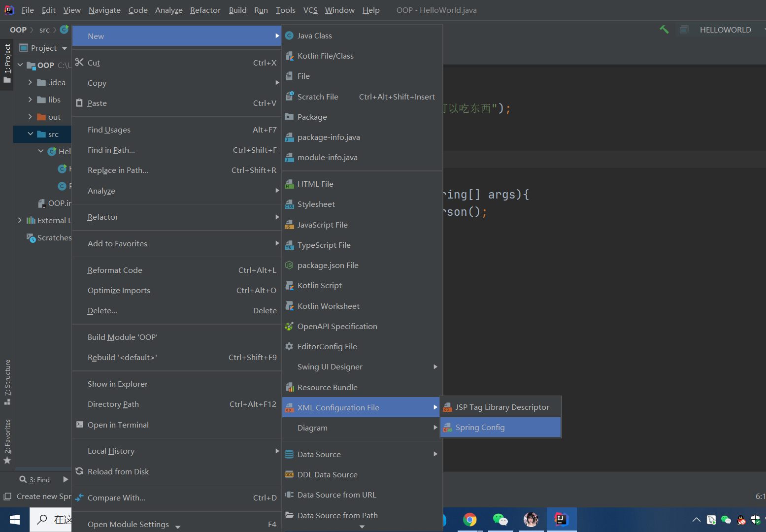This screenshot has width=766, height=532.
Task: Open the 1: Project tool window tab
Action: point(7,63)
